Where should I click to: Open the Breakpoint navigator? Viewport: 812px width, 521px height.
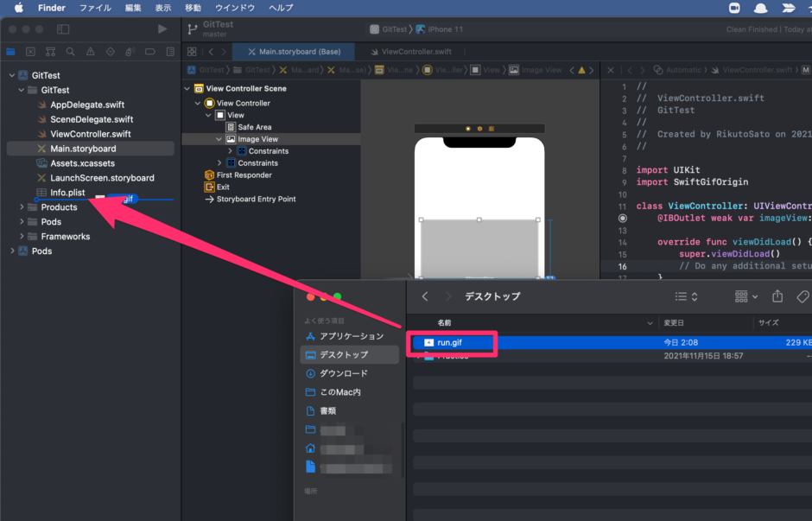[x=150, y=51]
